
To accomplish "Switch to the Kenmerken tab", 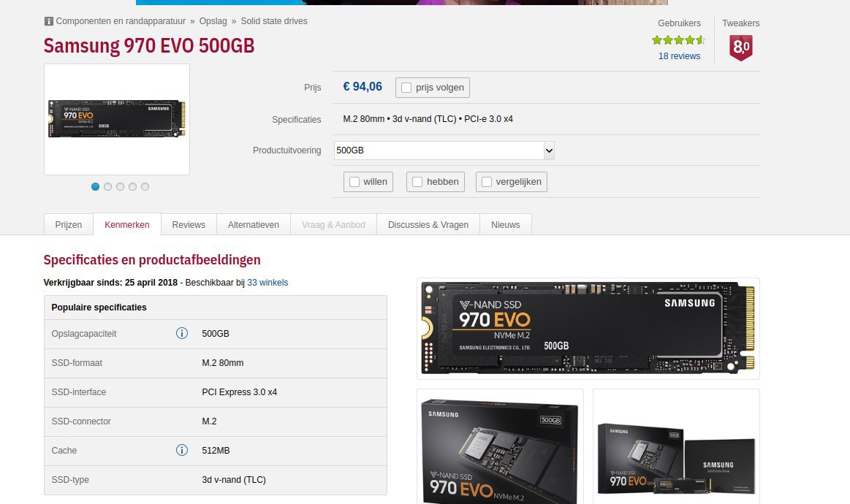I will click(x=127, y=224).
